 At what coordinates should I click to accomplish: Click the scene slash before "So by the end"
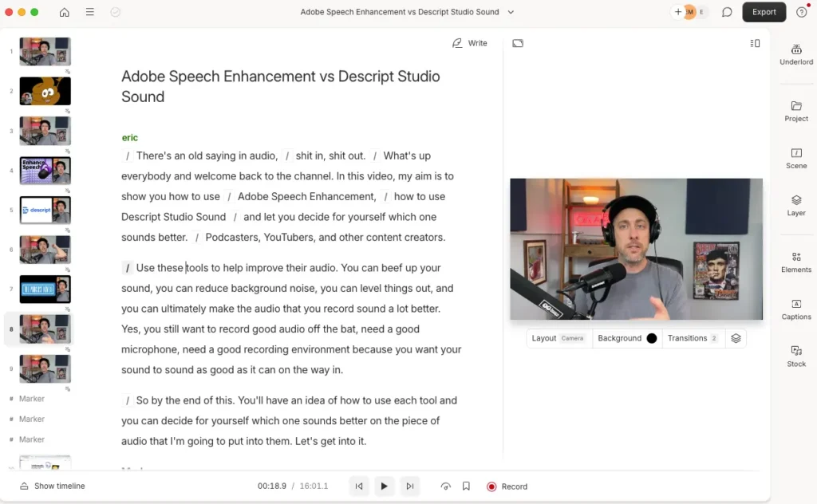(x=127, y=401)
